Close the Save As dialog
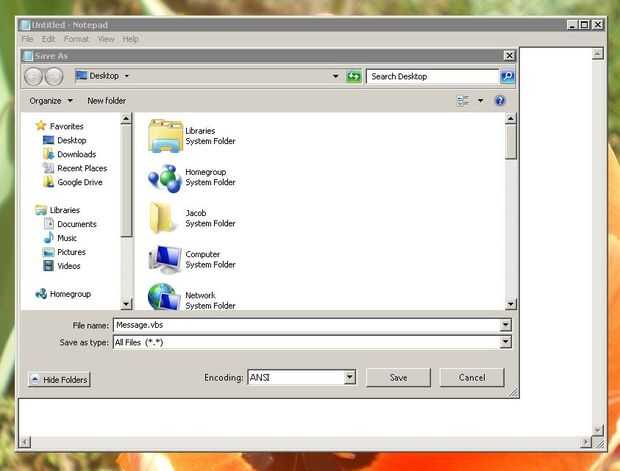 click(x=509, y=56)
